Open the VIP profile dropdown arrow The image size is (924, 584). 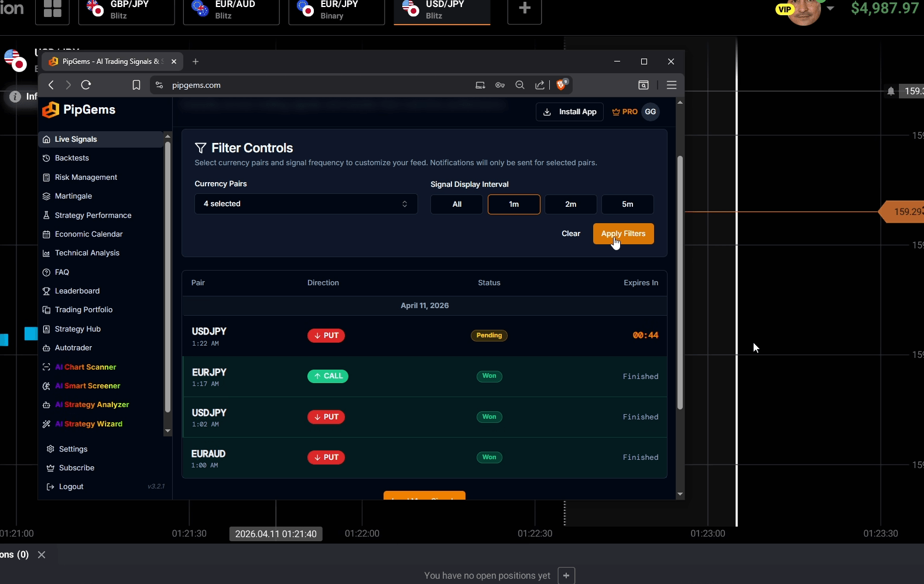(830, 8)
